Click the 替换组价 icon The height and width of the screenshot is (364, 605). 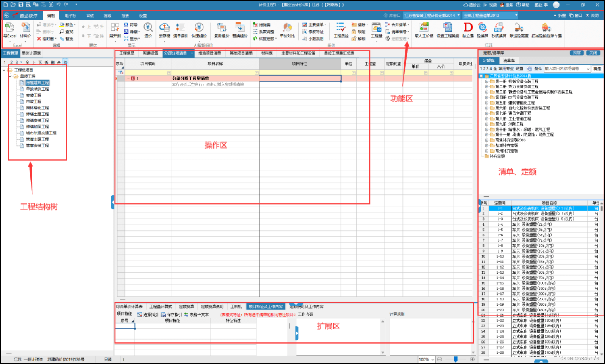pyautogui.click(x=240, y=28)
